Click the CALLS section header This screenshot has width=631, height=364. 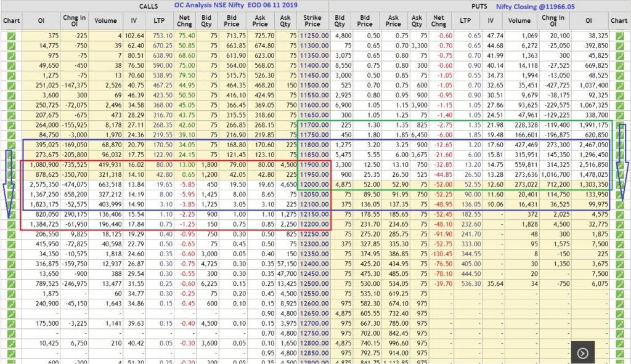[149, 6]
